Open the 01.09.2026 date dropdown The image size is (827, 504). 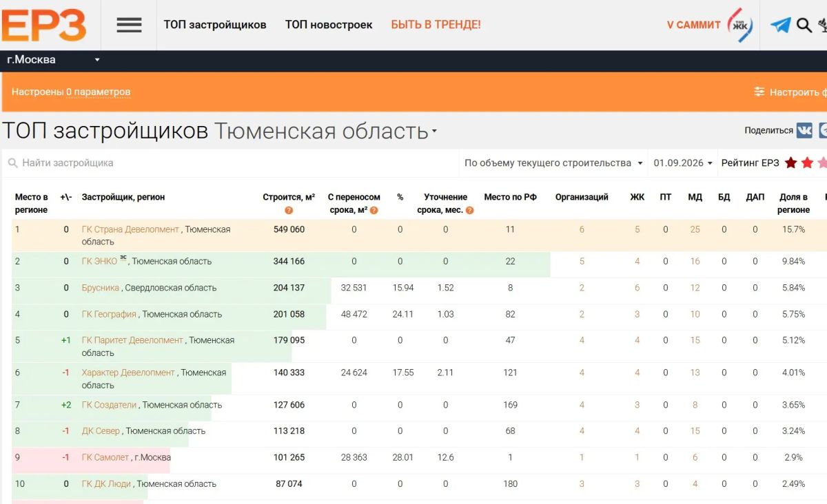683,163
